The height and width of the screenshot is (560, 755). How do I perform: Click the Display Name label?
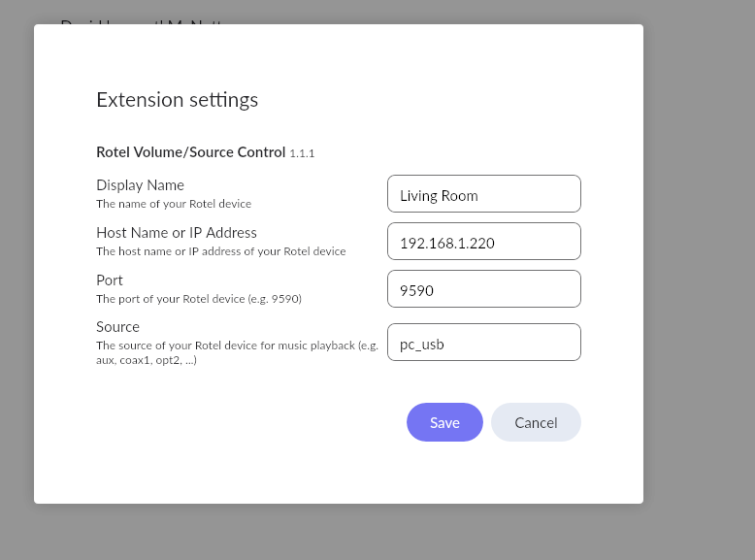point(140,185)
